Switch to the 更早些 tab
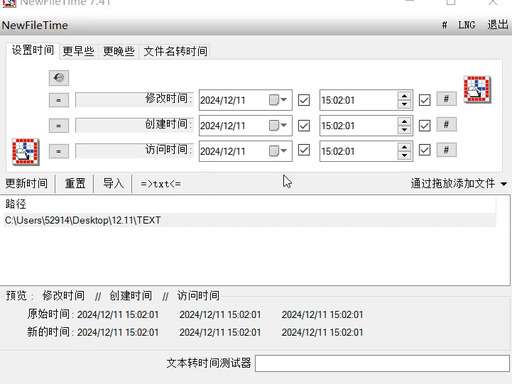The height and width of the screenshot is (384, 512). (78, 51)
